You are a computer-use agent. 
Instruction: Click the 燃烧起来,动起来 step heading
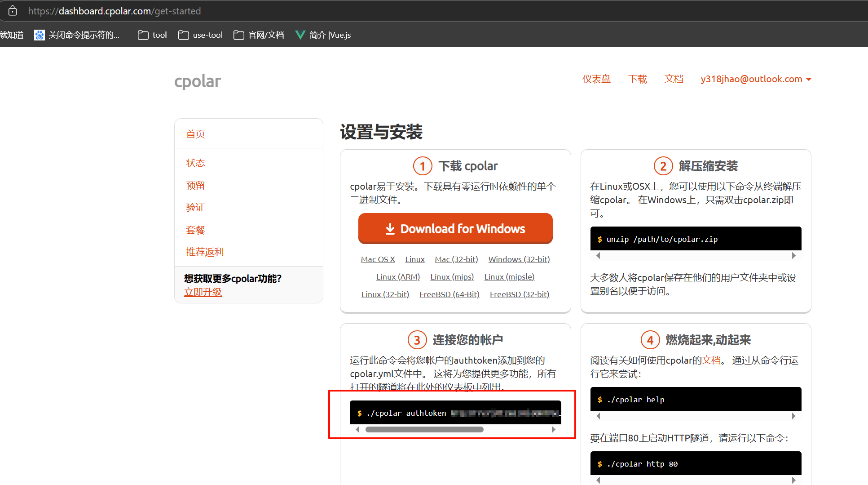click(708, 340)
